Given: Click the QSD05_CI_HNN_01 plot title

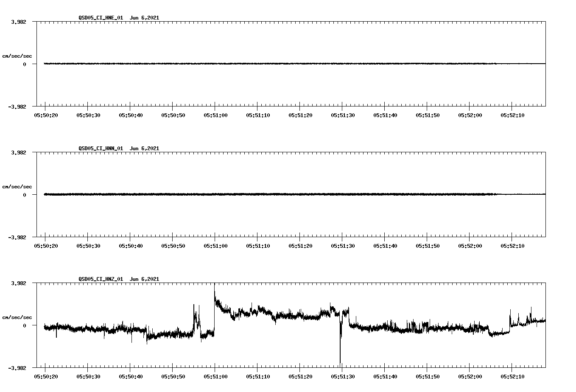Looking at the screenshot, I should (119, 148).
